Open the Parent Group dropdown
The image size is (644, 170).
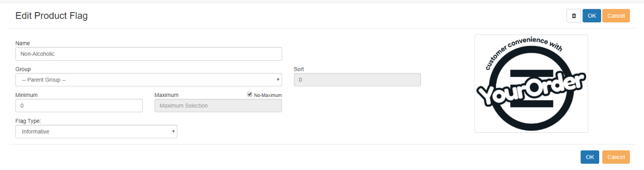tap(148, 80)
